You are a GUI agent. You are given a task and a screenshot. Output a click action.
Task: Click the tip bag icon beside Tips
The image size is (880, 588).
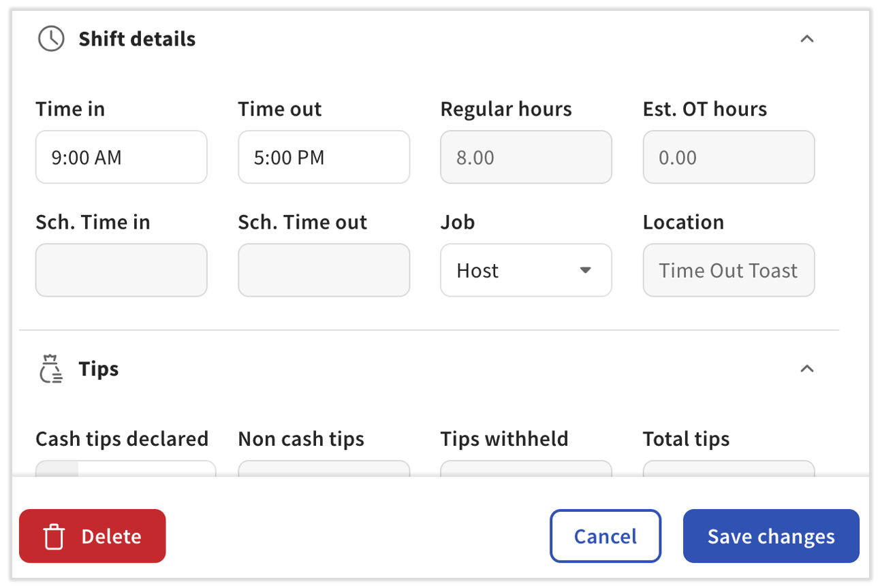[51, 368]
